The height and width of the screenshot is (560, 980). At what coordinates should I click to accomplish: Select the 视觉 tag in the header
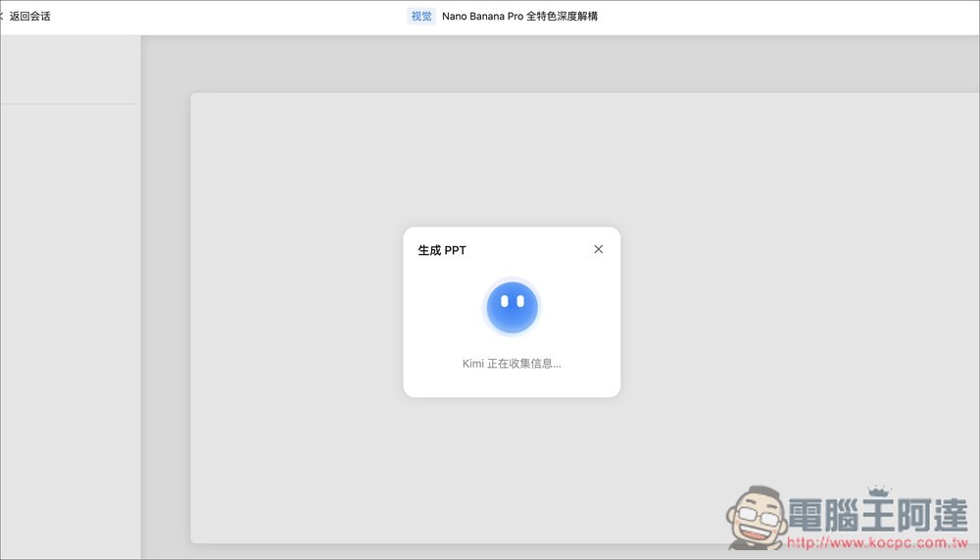click(x=421, y=17)
